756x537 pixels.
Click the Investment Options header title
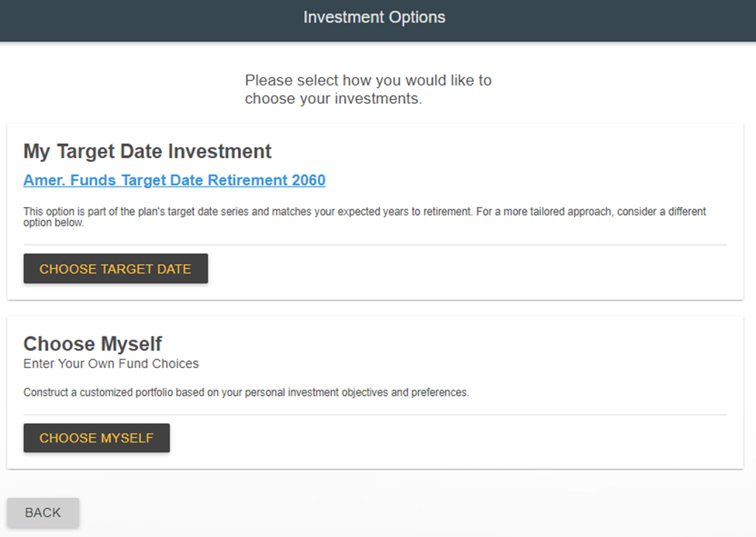375,17
